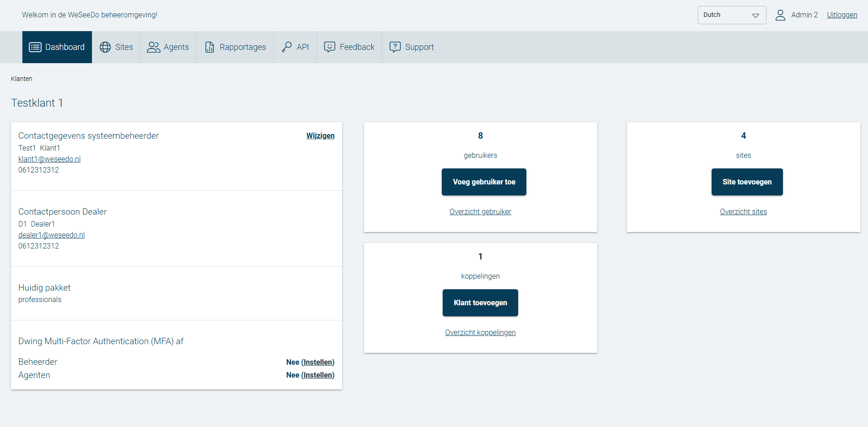Click Wijzigen to edit contact details
The height and width of the screenshot is (427, 868).
coord(320,135)
